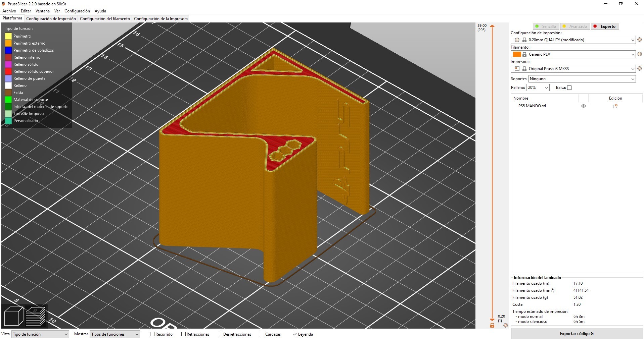644x339 pixels.
Task: Click the gear icon beside the layer slider
Action: click(x=506, y=325)
